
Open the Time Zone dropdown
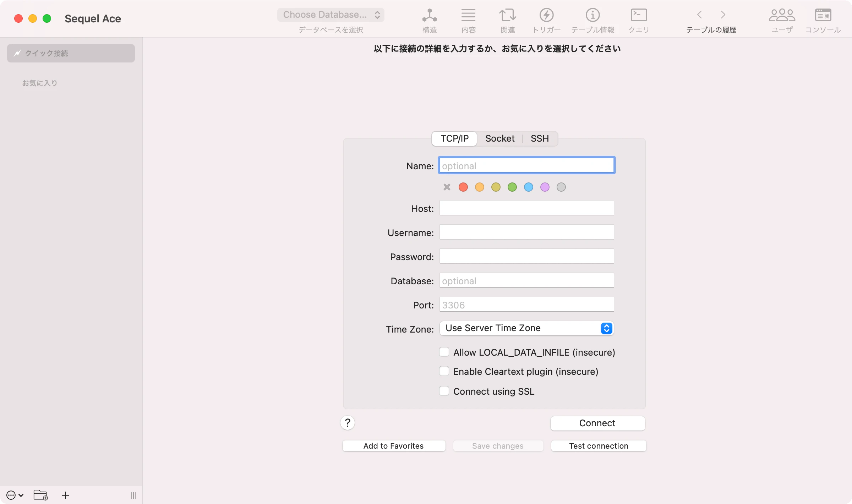pos(527,328)
